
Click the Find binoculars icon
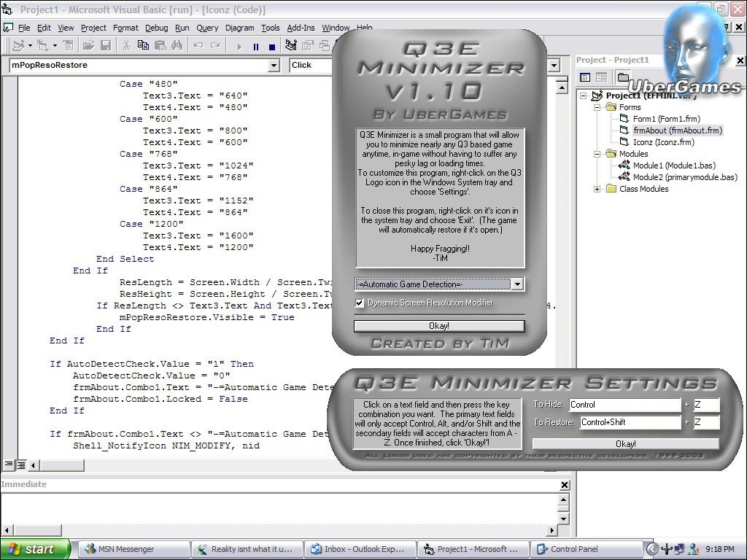point(177,45)
